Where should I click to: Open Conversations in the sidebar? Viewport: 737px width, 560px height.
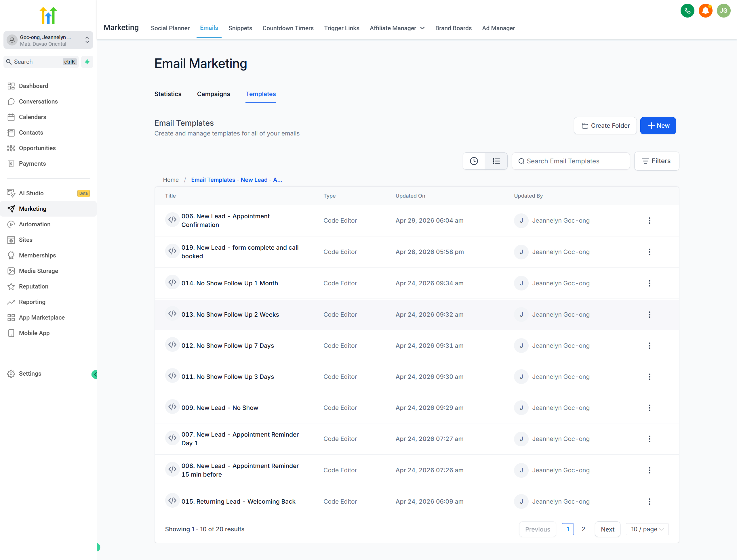[x=48, y=101]
